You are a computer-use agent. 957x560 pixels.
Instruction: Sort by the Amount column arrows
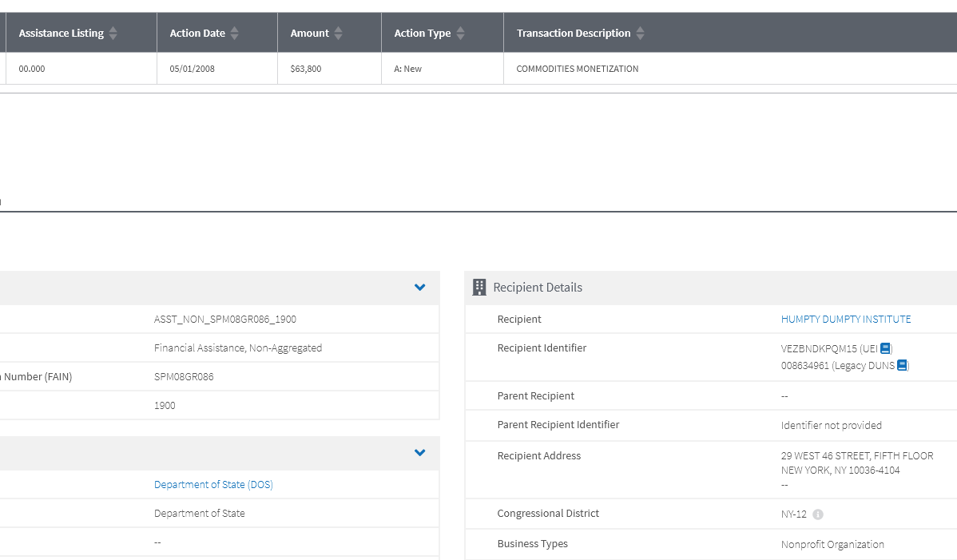(x=338, y=34)
